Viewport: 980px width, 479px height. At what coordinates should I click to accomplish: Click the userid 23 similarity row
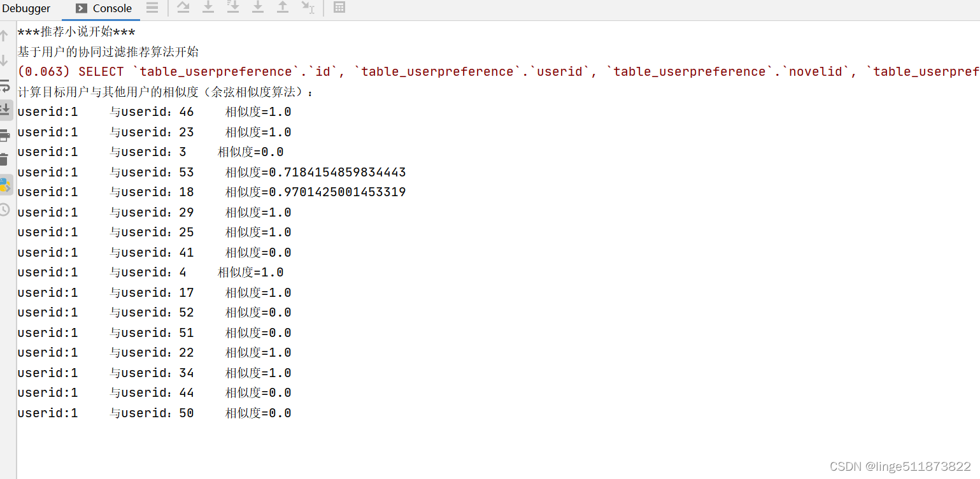pyautogui.click(x=154, y=132)
